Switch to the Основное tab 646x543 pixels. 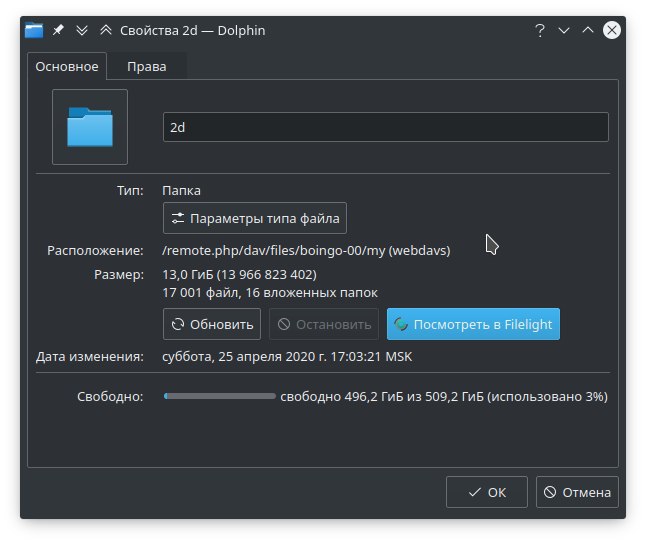point(67,66)
